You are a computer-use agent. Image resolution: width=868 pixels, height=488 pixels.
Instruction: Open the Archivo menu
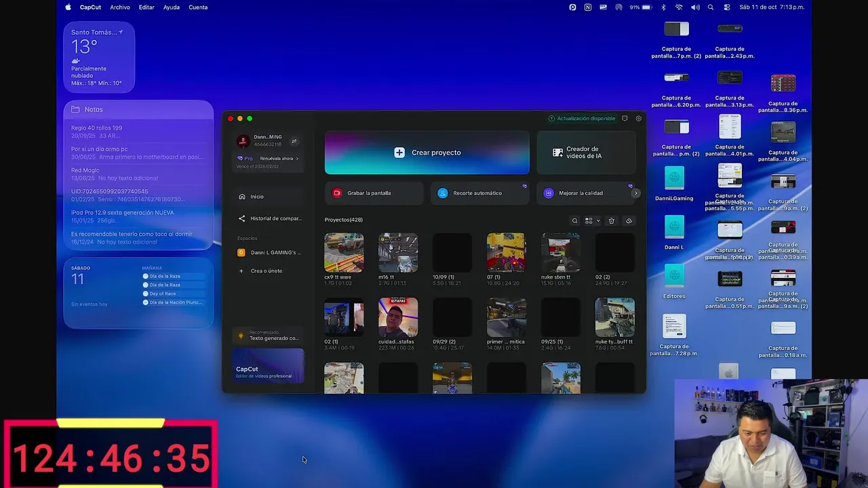pyautogui.click(x=120, y=7)
